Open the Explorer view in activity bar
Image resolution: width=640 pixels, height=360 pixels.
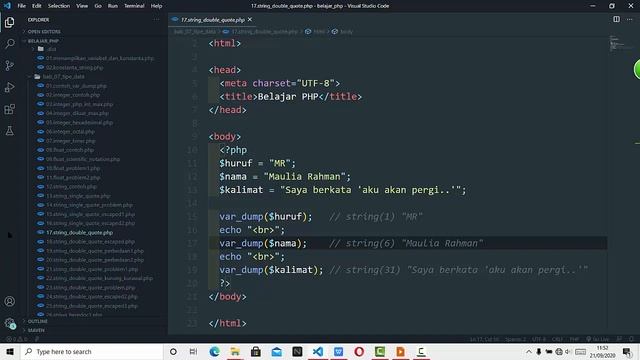9,22
